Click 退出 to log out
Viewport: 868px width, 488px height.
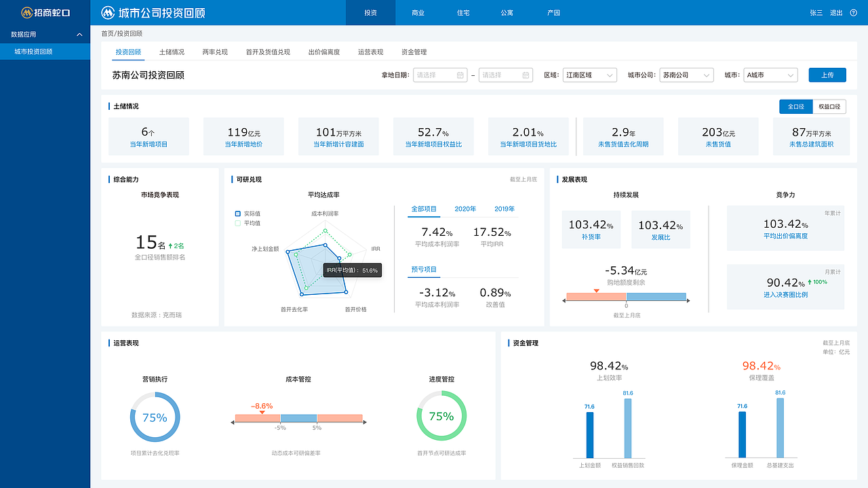pyautogui.click(x=836, y=13)
